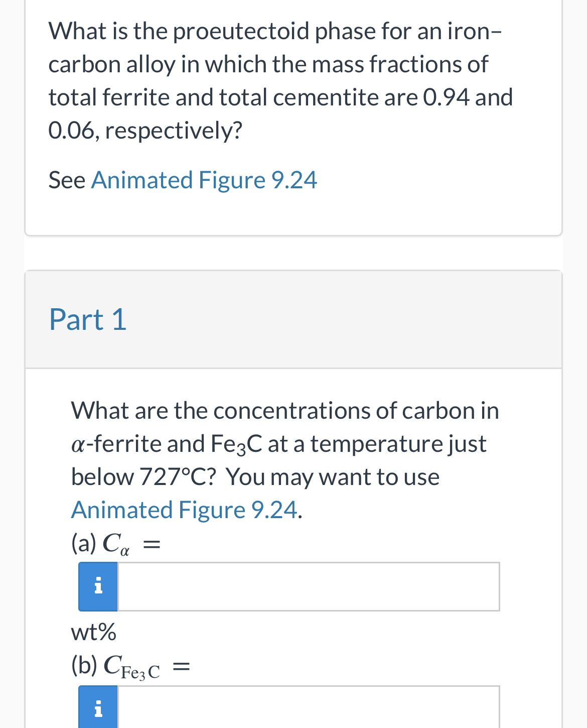Click the "wt%" unit label
Screen dimensions: 587x728
click(94, 632)
